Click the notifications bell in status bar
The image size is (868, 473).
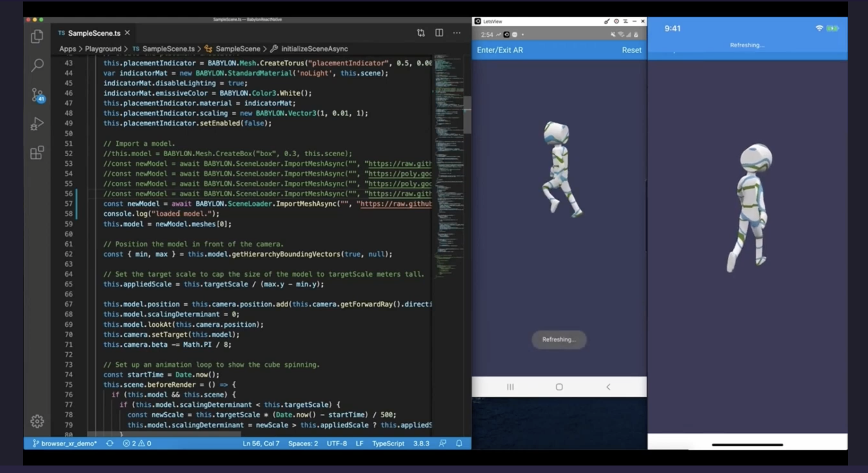click(x=459, y=443)
